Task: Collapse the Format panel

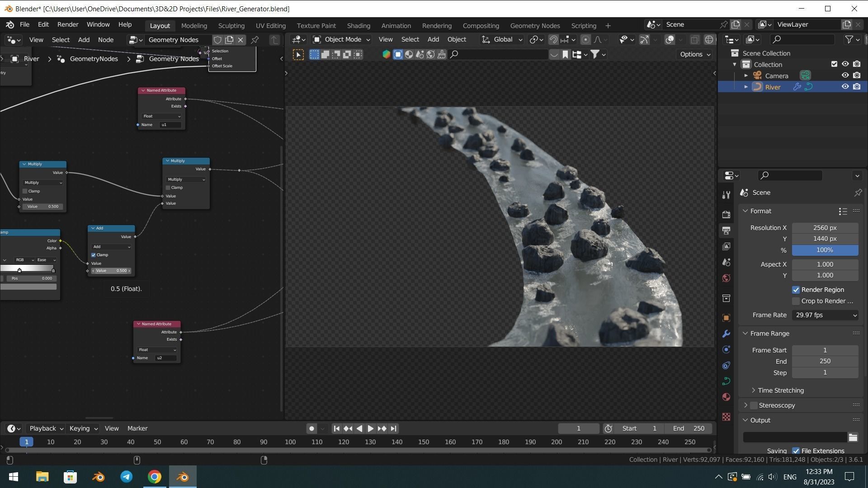Action: tap(760, 211)
